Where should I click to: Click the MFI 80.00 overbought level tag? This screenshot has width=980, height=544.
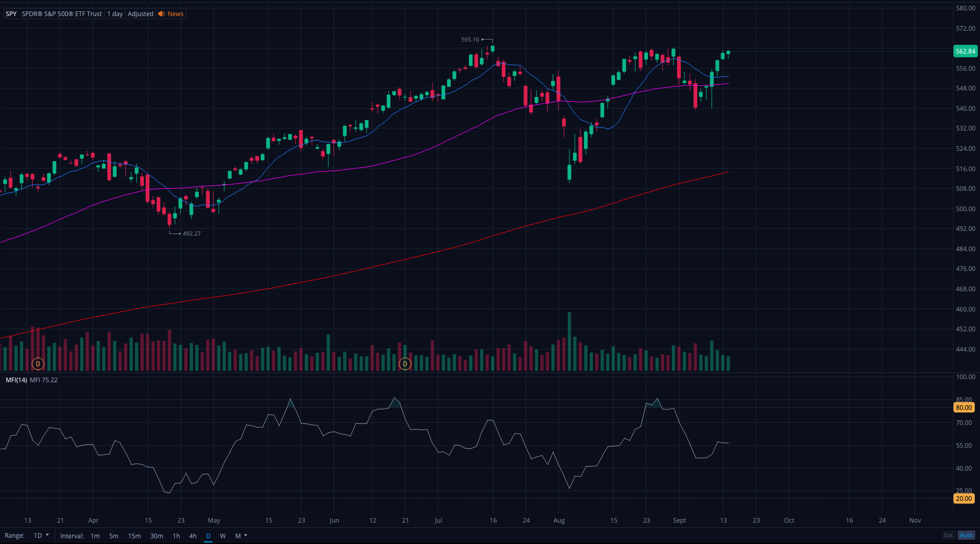964,408
